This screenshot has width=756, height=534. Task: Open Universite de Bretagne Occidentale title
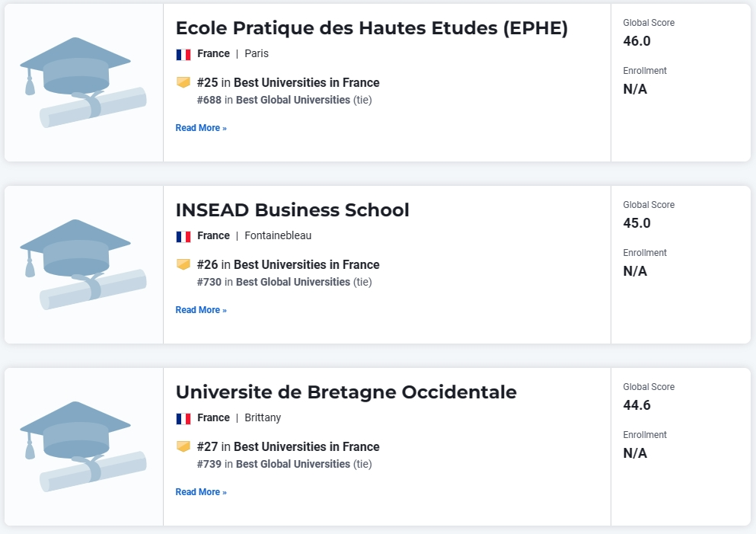346,392
